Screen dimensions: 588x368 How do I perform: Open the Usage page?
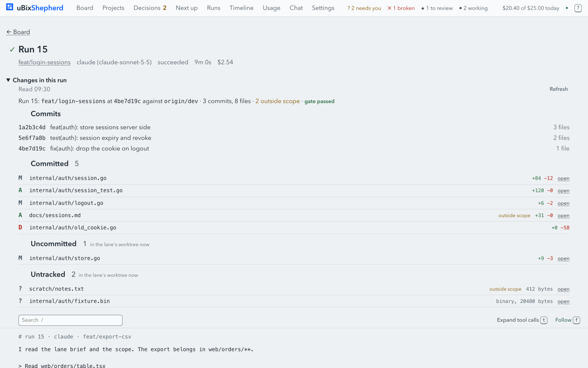[x=272, y=8]
